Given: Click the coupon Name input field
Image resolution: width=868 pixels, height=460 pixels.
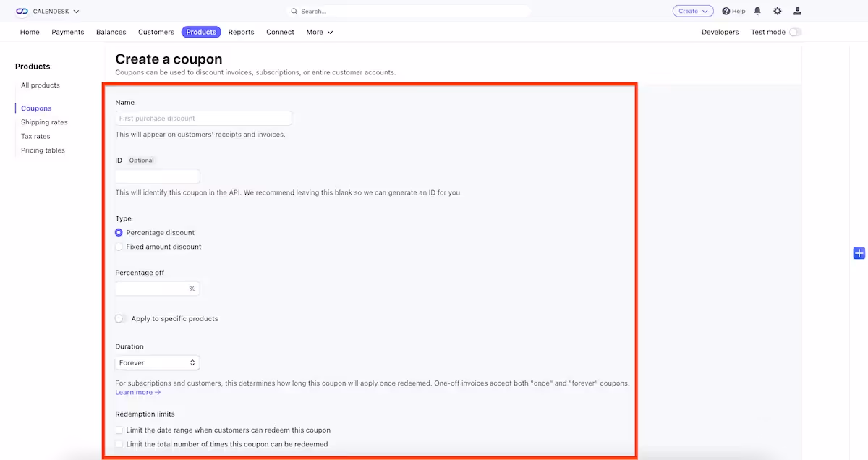Looking at the screenshot, I should (x=203, y=119).
